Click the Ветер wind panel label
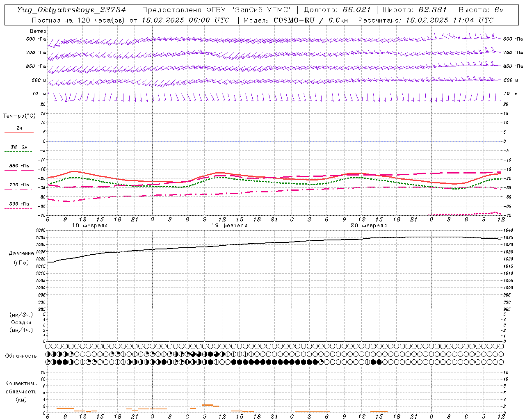Viewport: 525px width, 420px height. coord(38,31)
